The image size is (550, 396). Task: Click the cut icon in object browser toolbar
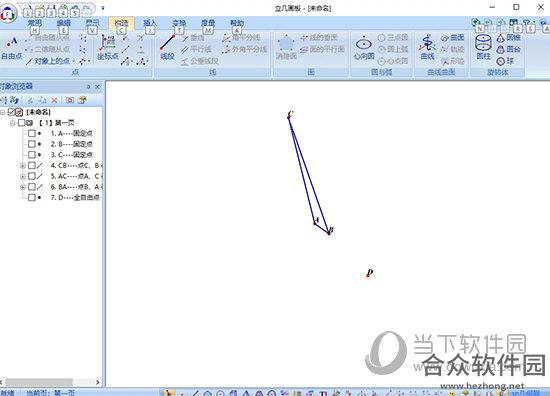click(x=30, y=100)
